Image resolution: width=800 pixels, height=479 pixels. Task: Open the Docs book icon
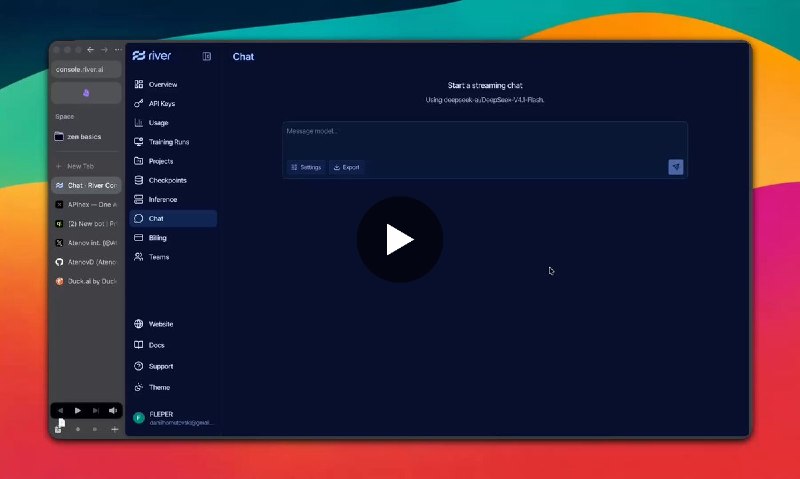click(139, 345)
